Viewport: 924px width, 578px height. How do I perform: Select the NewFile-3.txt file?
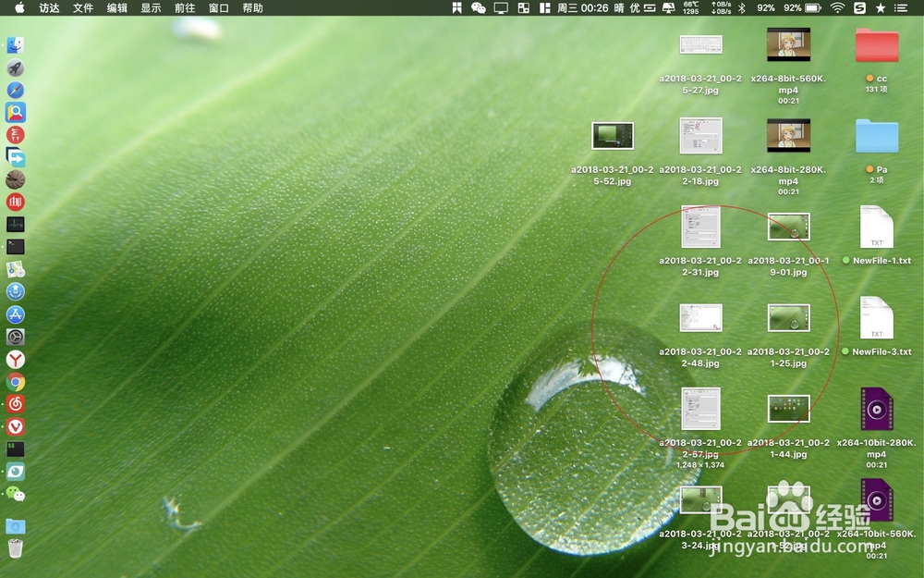click(877, 317)
